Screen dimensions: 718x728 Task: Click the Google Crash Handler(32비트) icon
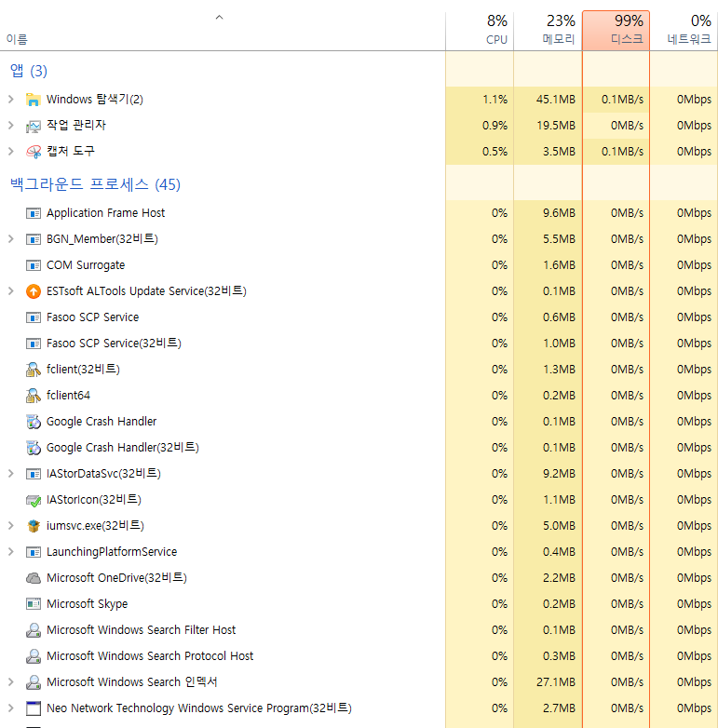(33, 448)
